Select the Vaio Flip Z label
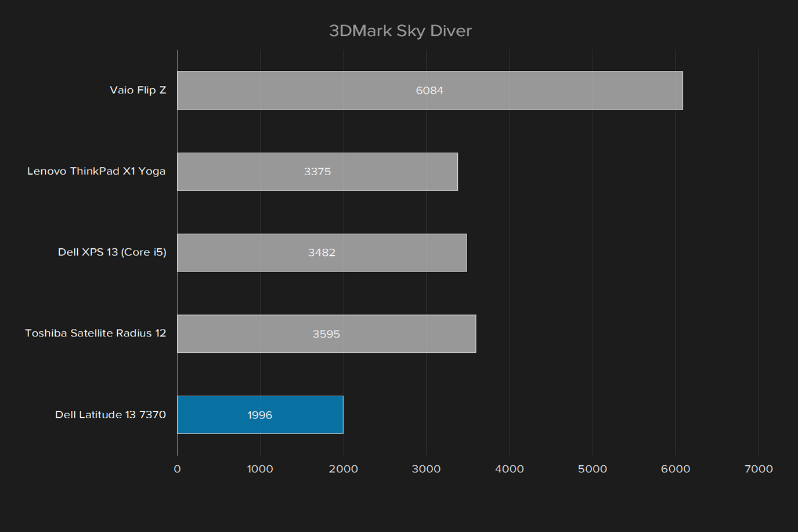798x532 pixels. 138,90
